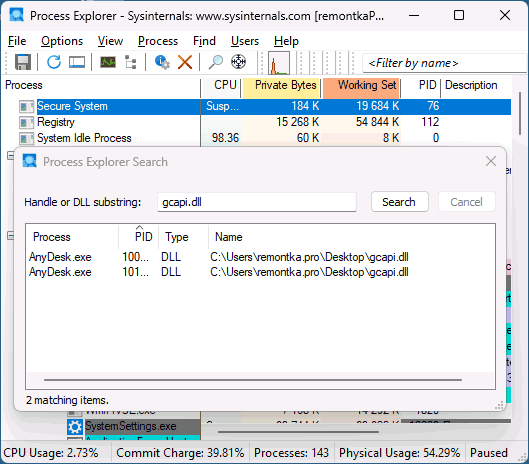Click the CPU usage mini graph
Viewport: 529px width, 464px height.
click(x=279, y=63)
